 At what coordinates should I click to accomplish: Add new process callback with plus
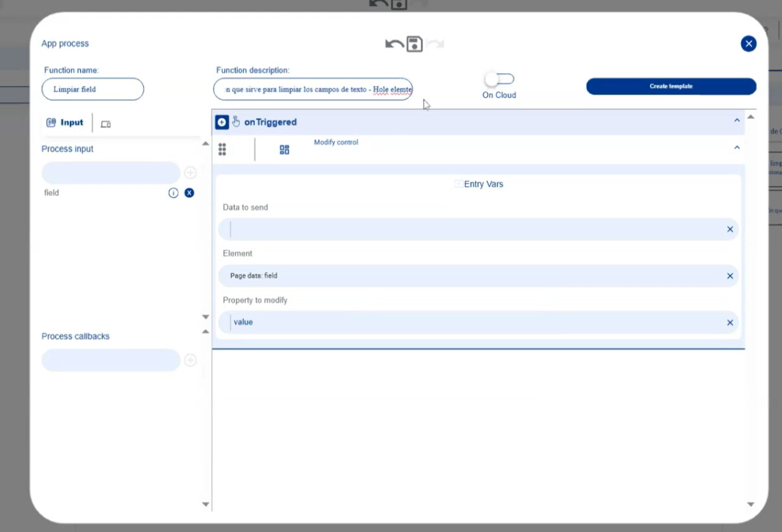pyautogui.click(x=190, y=360)
